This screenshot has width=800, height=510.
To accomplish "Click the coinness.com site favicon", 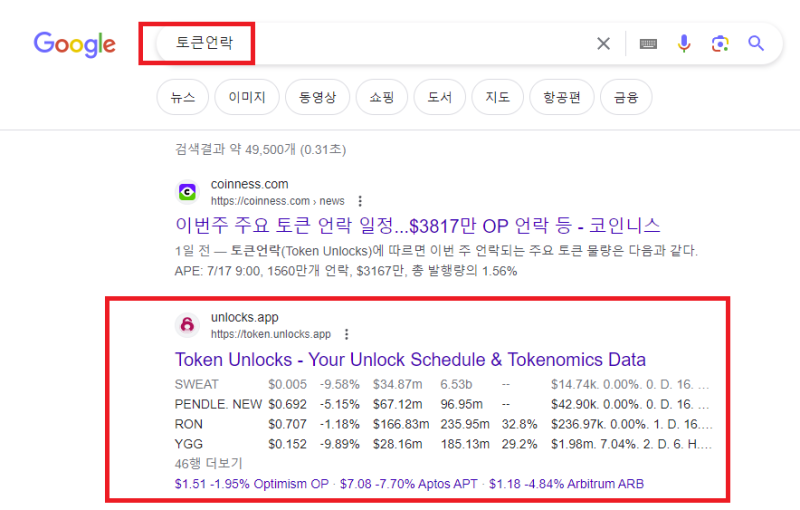I will (x=187, y=192).
